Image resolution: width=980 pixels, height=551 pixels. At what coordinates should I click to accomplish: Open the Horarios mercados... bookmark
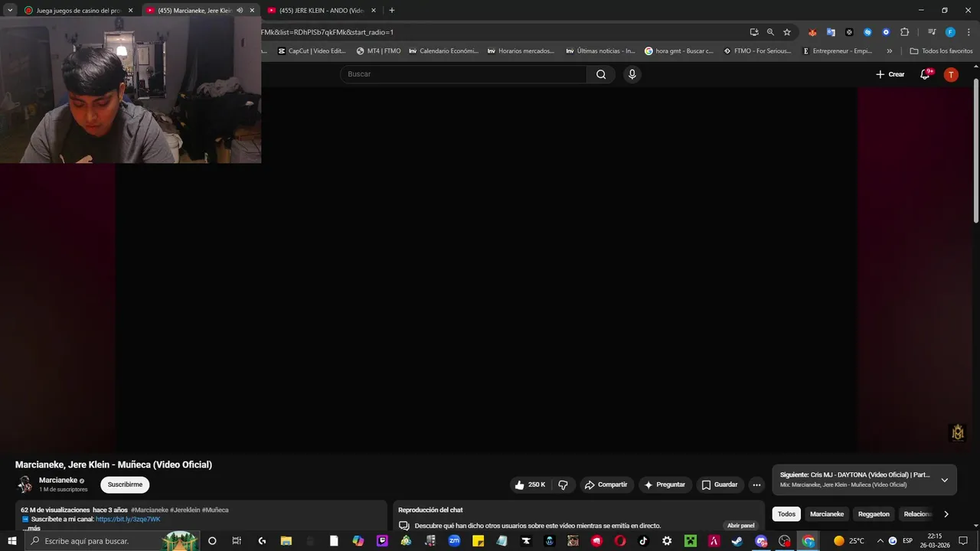click(521, 51)
